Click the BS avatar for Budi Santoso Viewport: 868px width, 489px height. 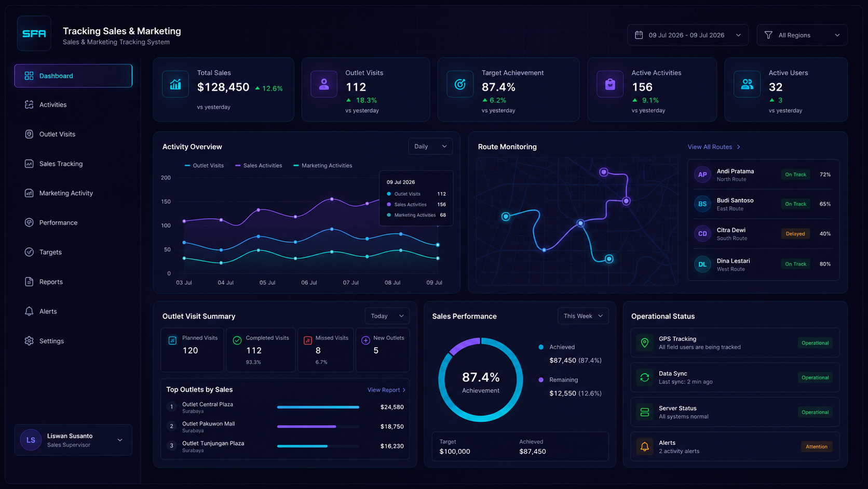[x=702, y=204]
